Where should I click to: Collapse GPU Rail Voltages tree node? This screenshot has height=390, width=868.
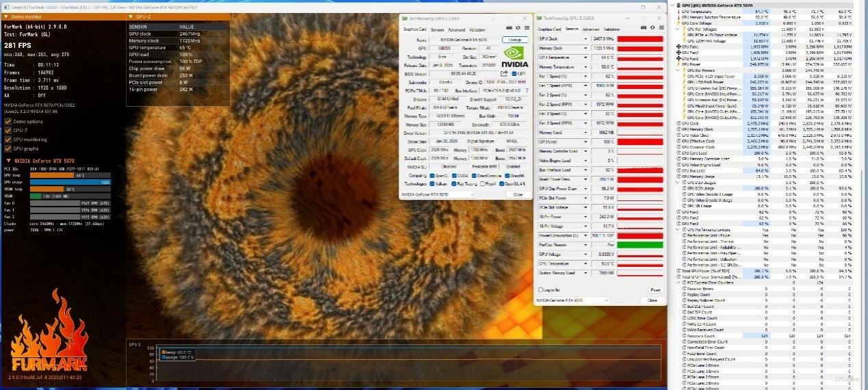[678, 29]
